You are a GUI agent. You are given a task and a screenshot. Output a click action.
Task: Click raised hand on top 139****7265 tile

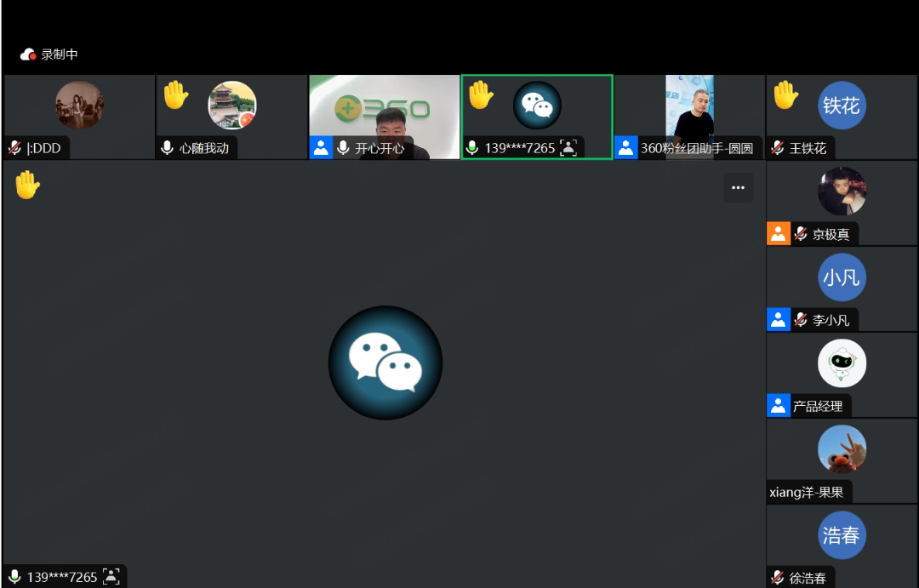click(x=481, y=95)
